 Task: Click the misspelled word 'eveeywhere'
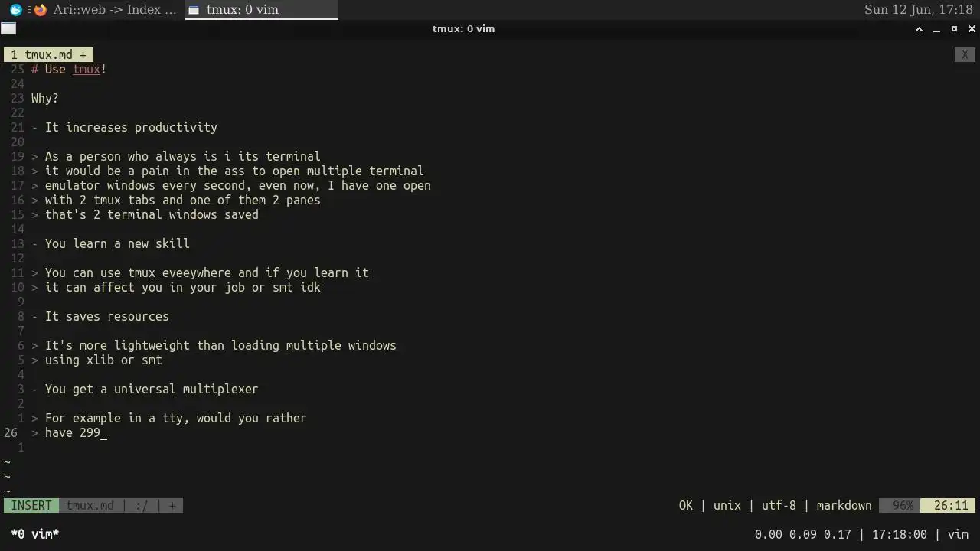[196, 273]
